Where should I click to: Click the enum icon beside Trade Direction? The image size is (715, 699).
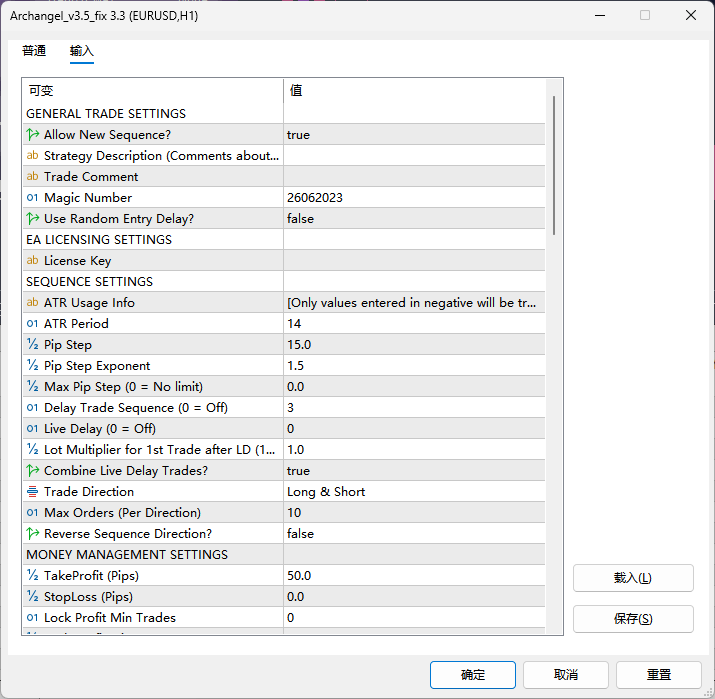(32, 492)
